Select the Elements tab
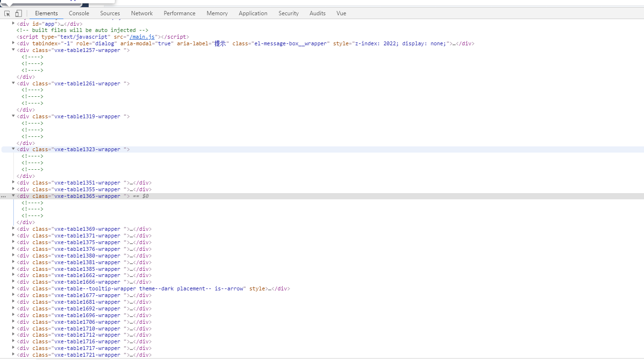The height and width of the screenshot is (360, 644). (x=46, y=13)
